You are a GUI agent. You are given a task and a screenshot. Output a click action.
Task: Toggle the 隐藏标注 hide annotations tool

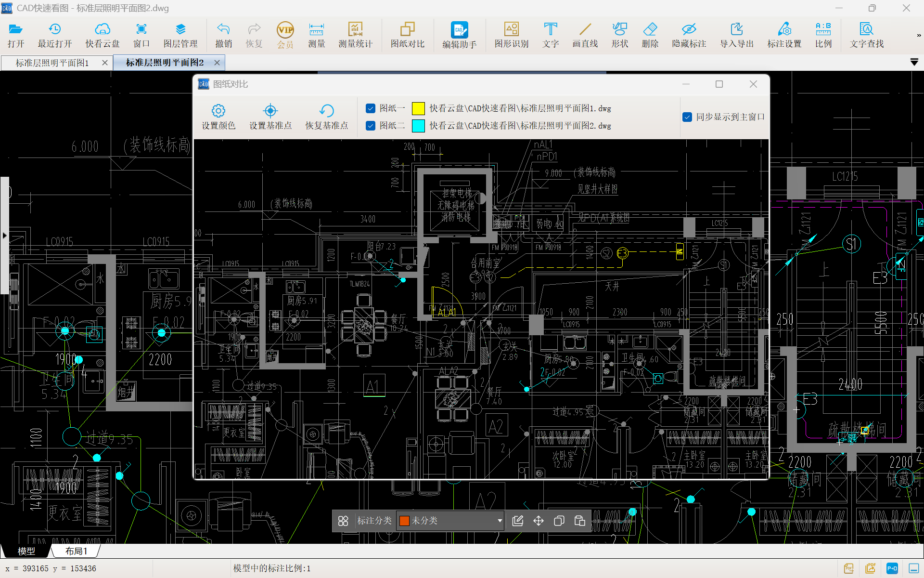(x=689, y=35)
